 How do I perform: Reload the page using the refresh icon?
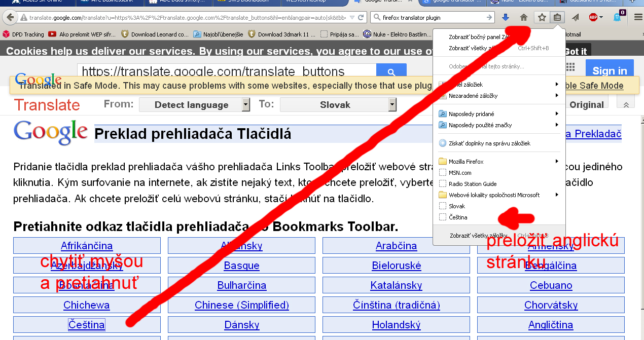coord(361,17)
